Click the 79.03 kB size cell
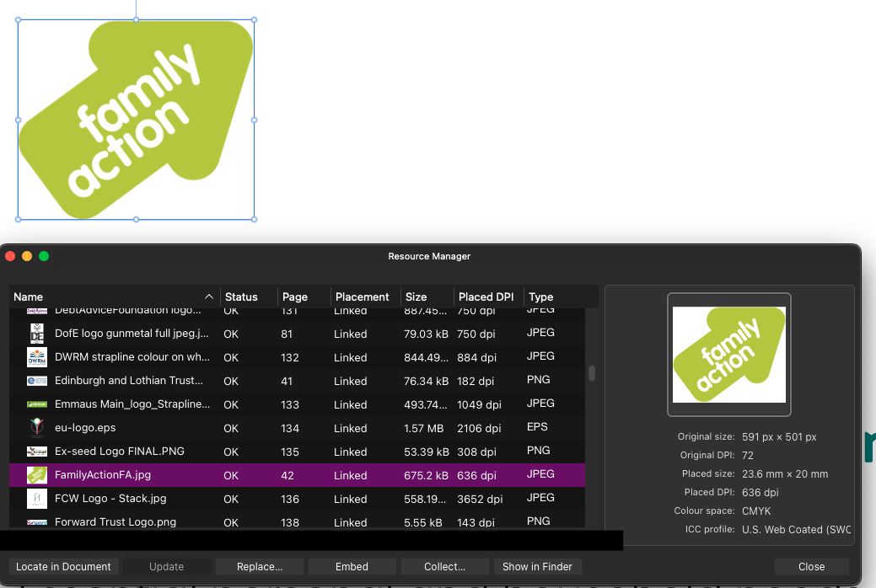876x588 pixels. click(x=427, y=334)
